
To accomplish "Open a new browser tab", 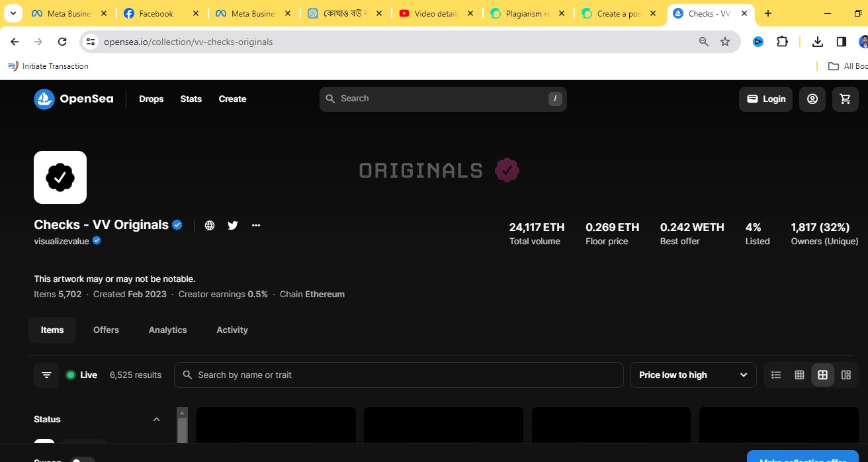I will click(767, 13).
